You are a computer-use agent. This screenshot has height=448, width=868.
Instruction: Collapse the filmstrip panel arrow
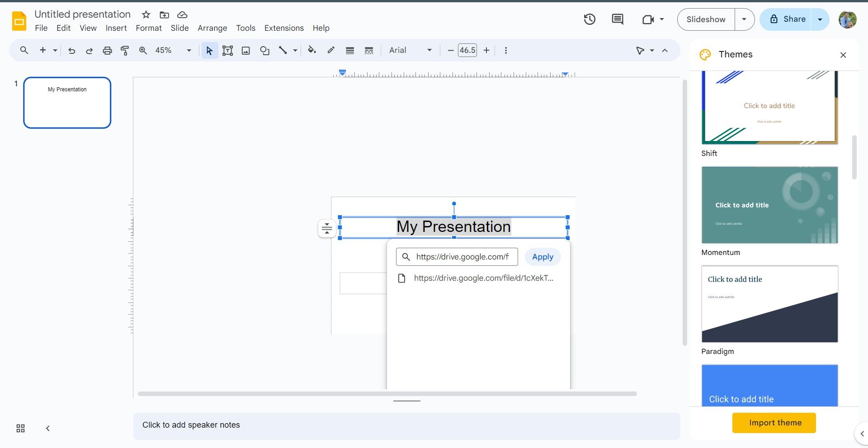[48, 428]
